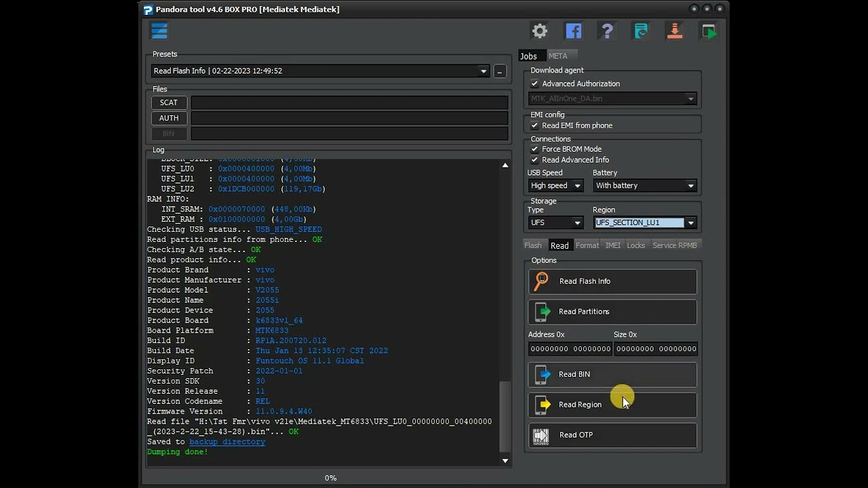This screenshot has height=488, width=868.
Task: Click the '11.0.9.4.W40' firmware version value
Action: click(284, 411)
